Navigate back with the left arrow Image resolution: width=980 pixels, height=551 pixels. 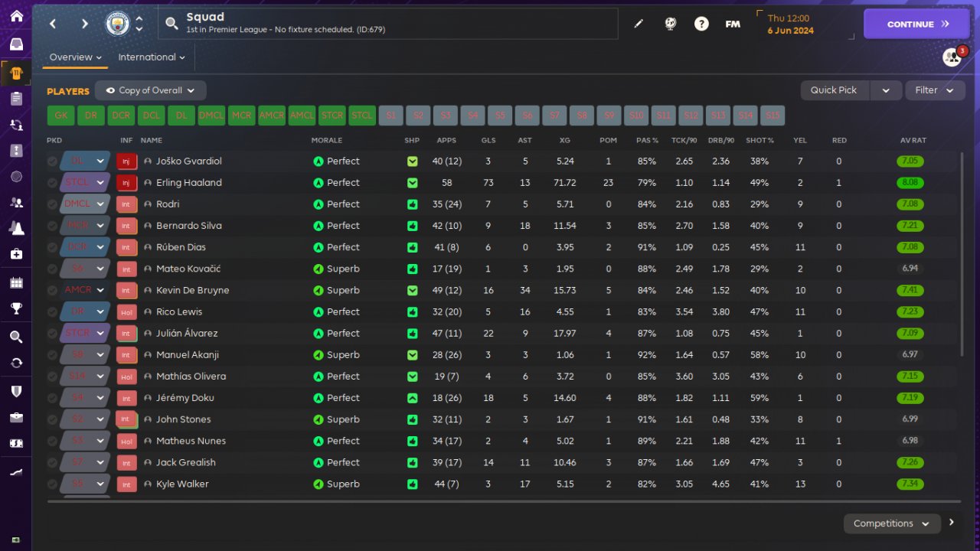click(x=53, y=24)
